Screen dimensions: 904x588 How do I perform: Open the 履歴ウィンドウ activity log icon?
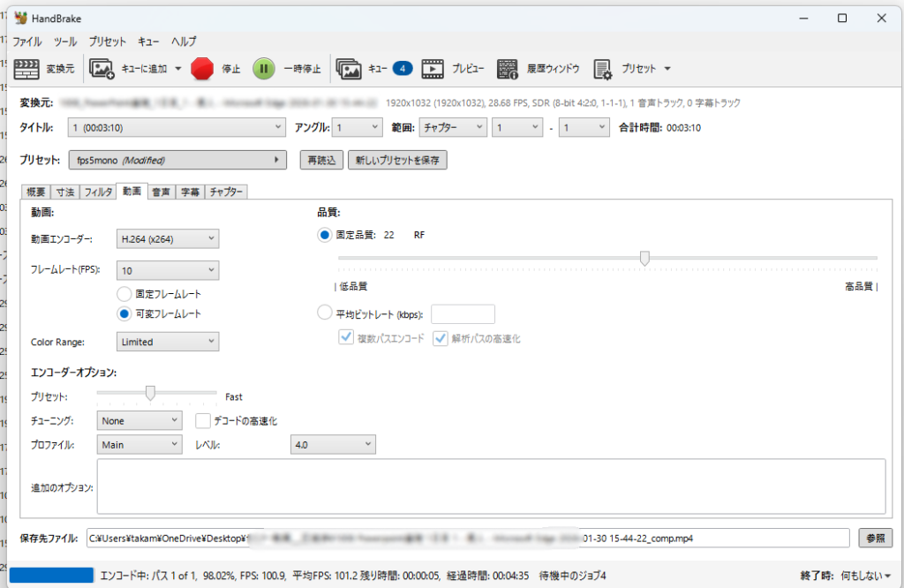coord(507,68)
